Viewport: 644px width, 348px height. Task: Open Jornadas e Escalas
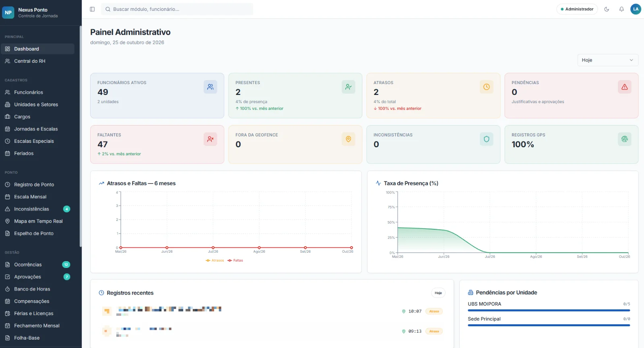tap(37, 129)
